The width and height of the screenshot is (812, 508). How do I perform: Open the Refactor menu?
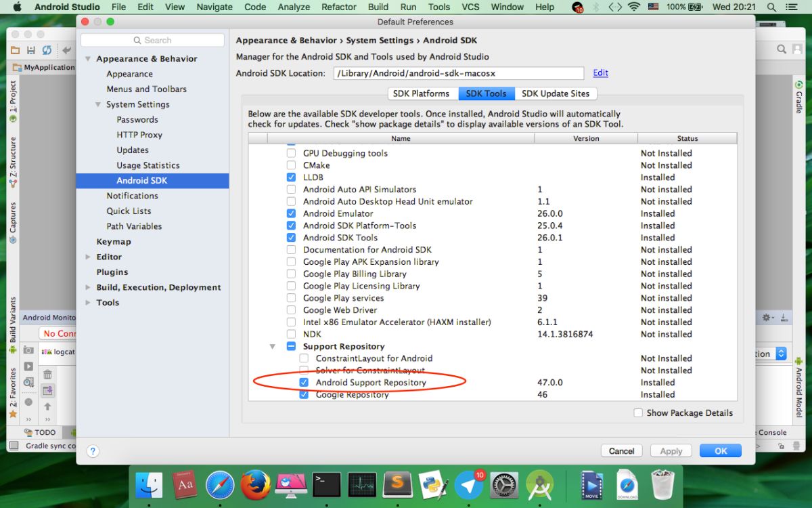tap(339, 7)
